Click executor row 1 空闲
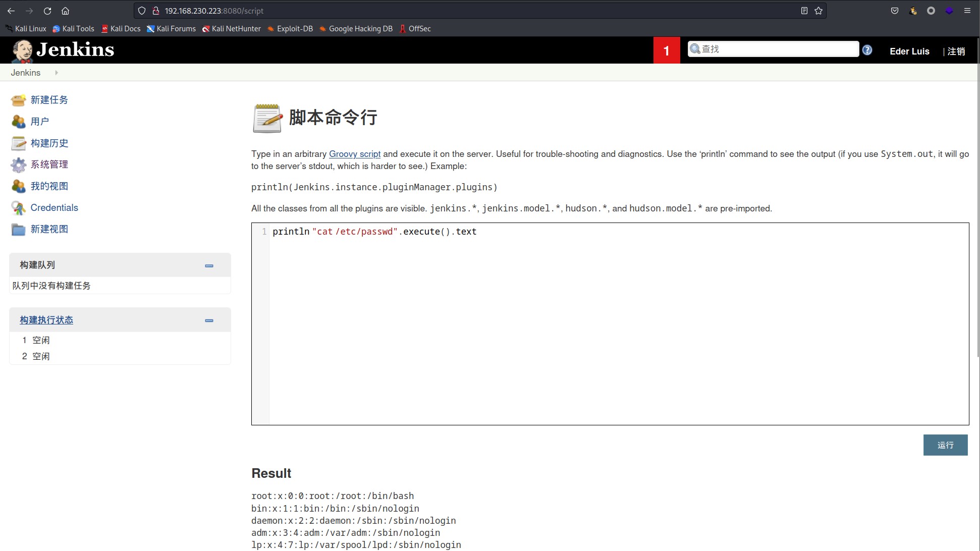980x551 pixels. [120, 340]
